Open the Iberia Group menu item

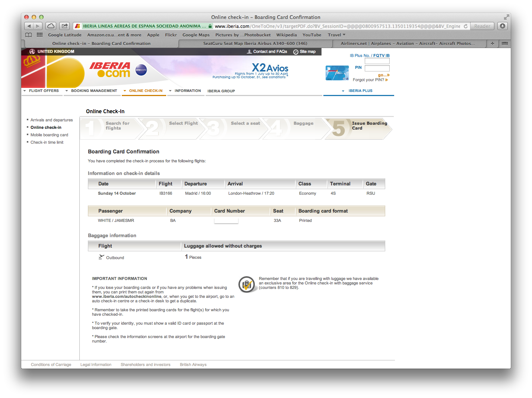(x=221, y=91)
